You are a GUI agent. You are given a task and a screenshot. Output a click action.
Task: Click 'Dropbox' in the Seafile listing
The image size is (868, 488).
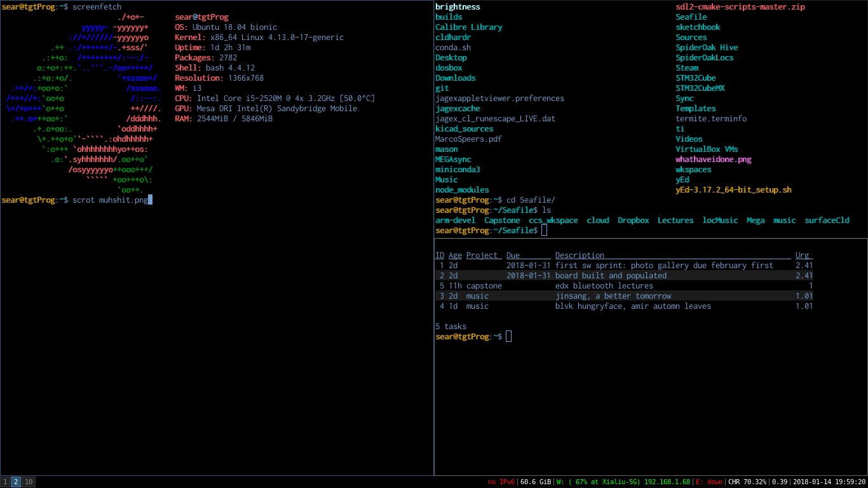[x=634, y=220]
